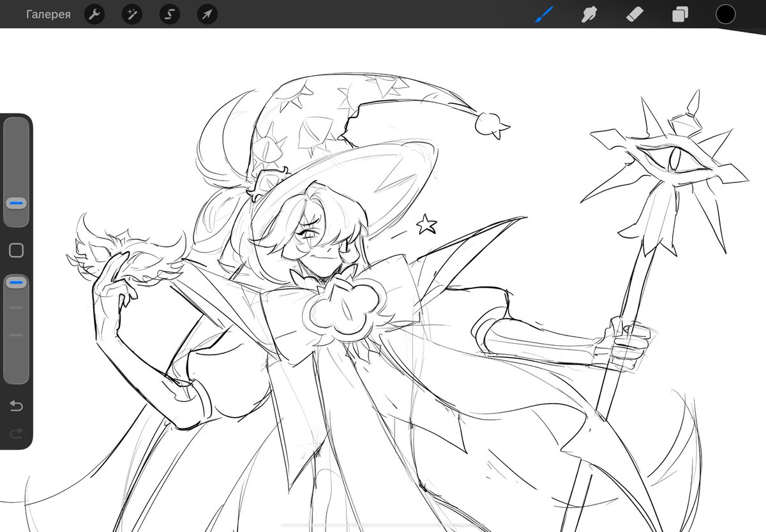Activate the Transform arrow tool
This screenshot has height=532, width=766.
[x=207, y=14]
